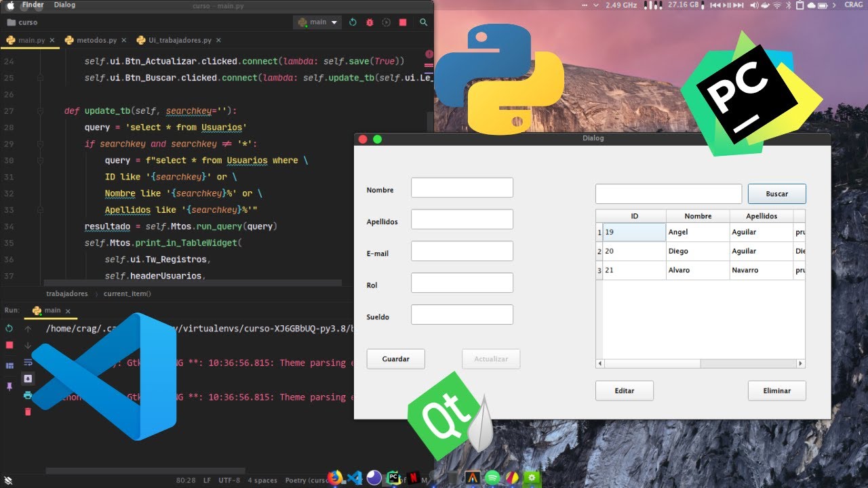Click the table scrollbar's right arrow
Image resolution: width=868 pixels, height=488 pixels.
pyautogui.click(x=801, y=364)
